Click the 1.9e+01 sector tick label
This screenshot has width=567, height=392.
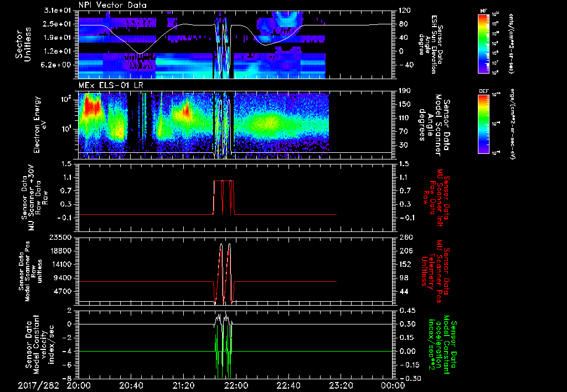pos(58,38)
